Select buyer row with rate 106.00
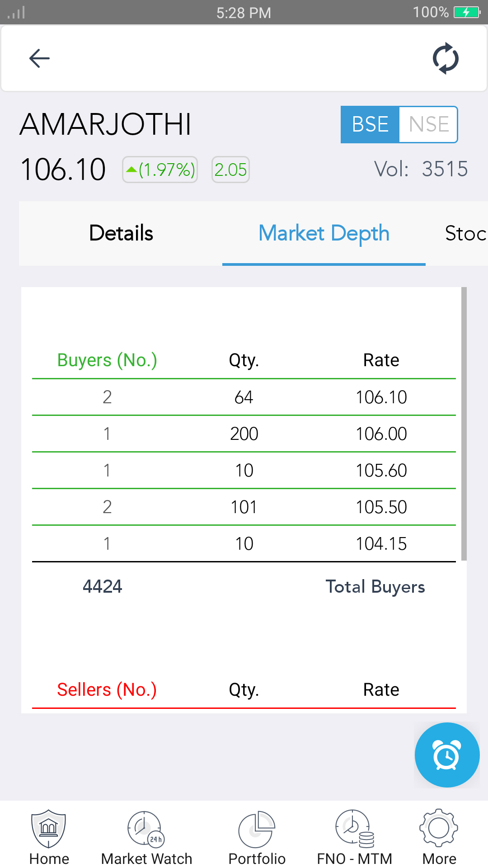Image resolution: width=488 pixels, height=868 pixels. [x=244, y=434]
